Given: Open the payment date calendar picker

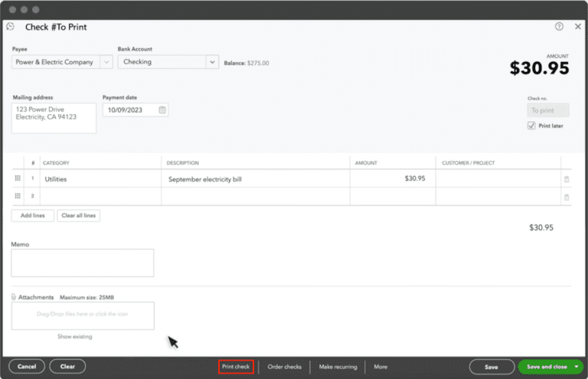Looking at the screenshot, I should (162, 109).
